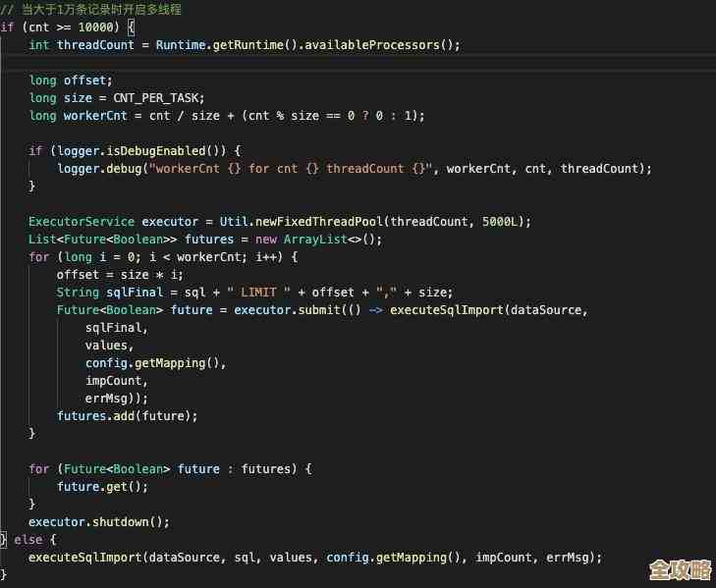This screenshot has height=588, width=716.
Task: Place cursor on futures.add(future) statement
Action: [x=127, y=415]
